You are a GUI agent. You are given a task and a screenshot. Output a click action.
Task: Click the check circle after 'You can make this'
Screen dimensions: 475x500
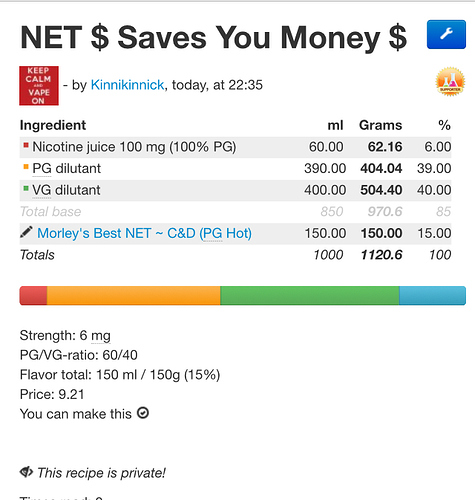(x=143, y=413)
